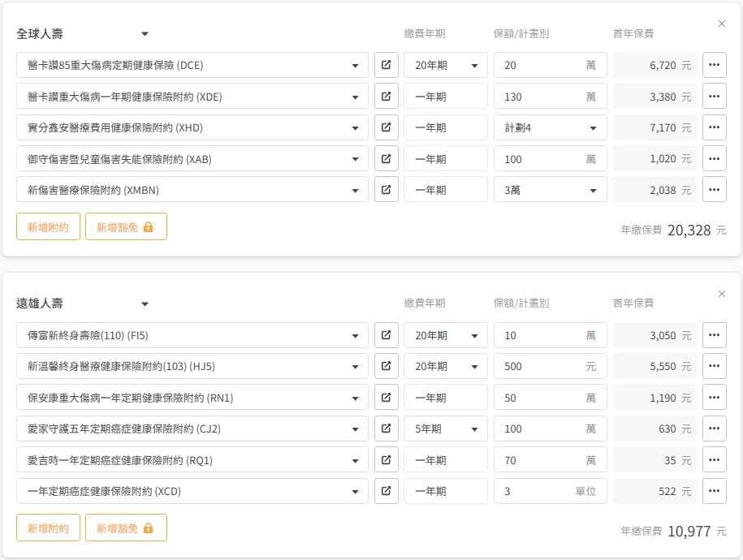Viewport: 743px width, 560px height.
Task: Open more options for XAB row
Action: [x=714, y=159]
